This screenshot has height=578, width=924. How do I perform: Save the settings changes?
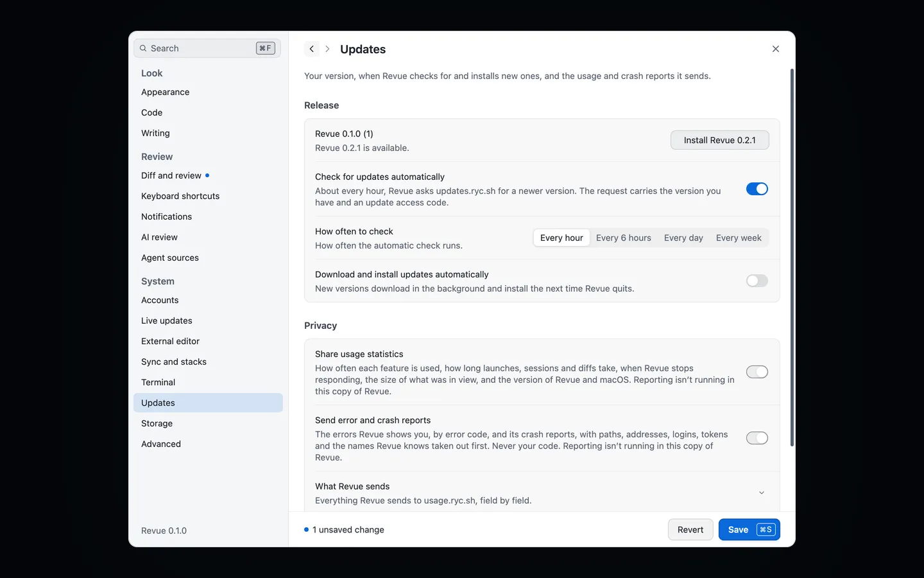tap(749, 529)
